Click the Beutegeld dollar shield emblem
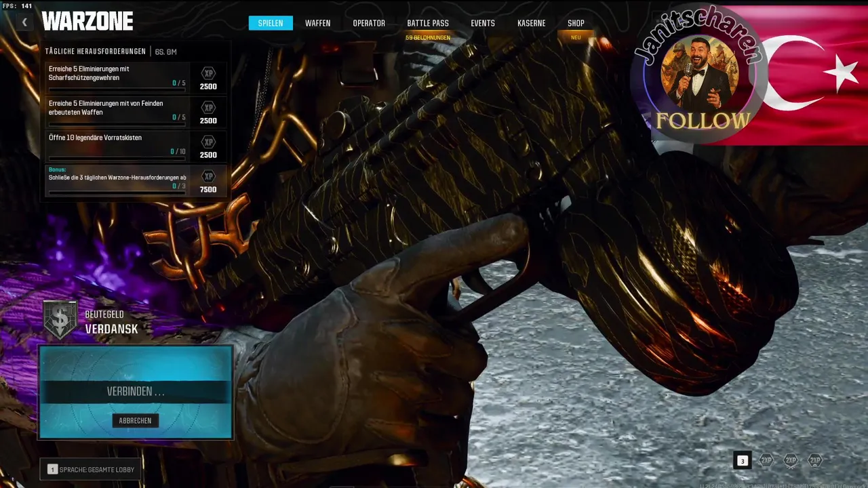The height and width of the screenshot is (488, 868). [x=60, y=319]
